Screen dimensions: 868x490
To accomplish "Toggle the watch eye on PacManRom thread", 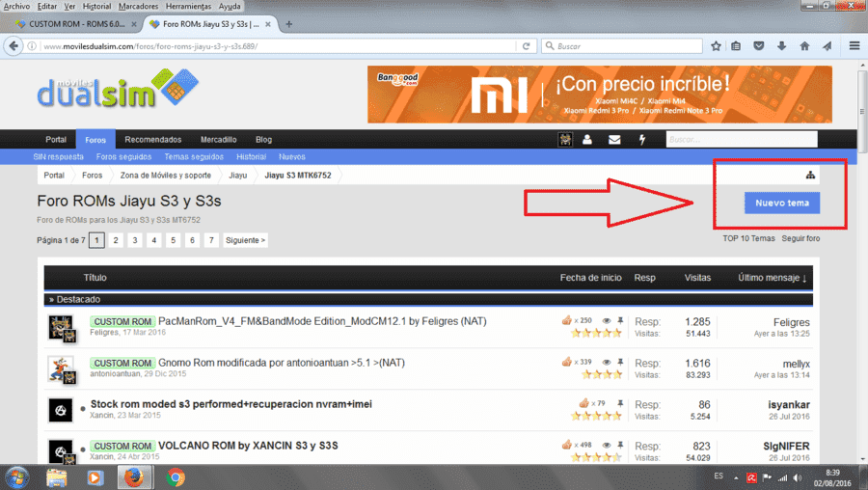I will (x=607, y=320).
